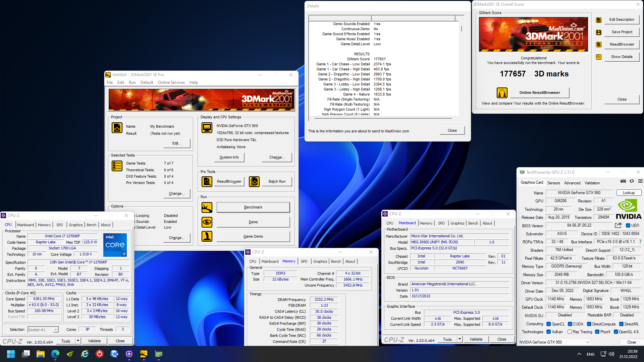The width and height of the screenshot is (644, 362).
Task: Toggle the DirectML checkbox
Action: [x=621, y=324]
